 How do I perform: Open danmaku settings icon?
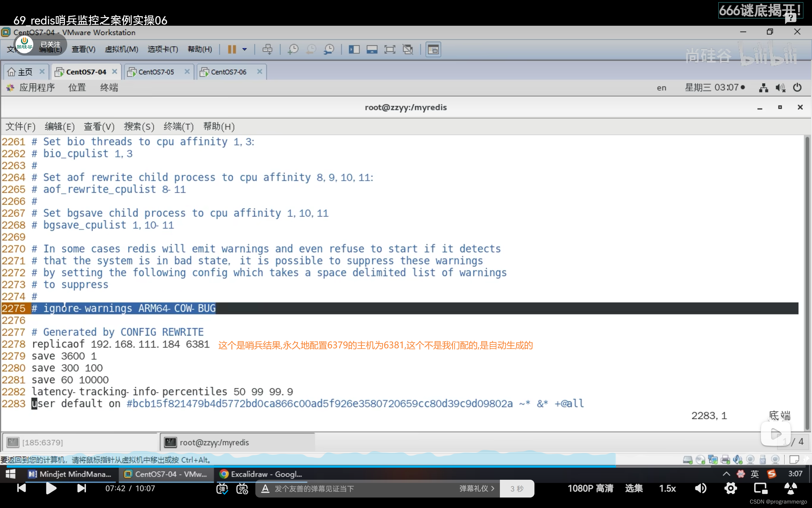click(x=242, y=489)
